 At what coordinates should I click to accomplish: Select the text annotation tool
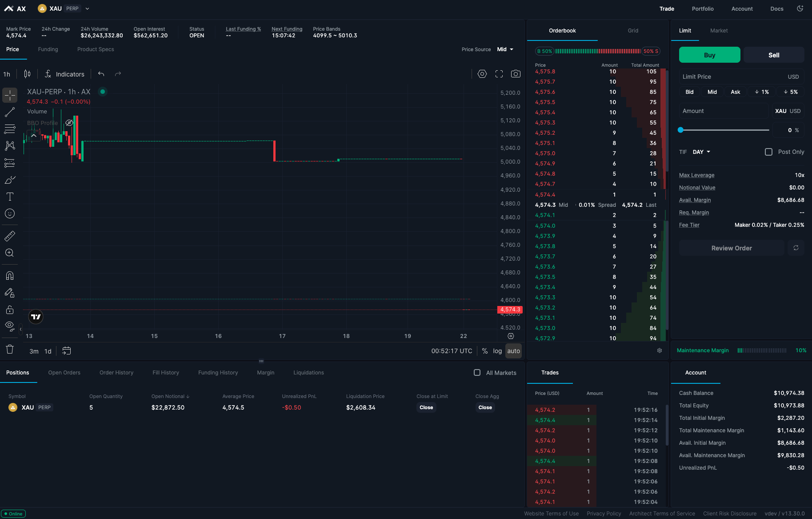10,197
